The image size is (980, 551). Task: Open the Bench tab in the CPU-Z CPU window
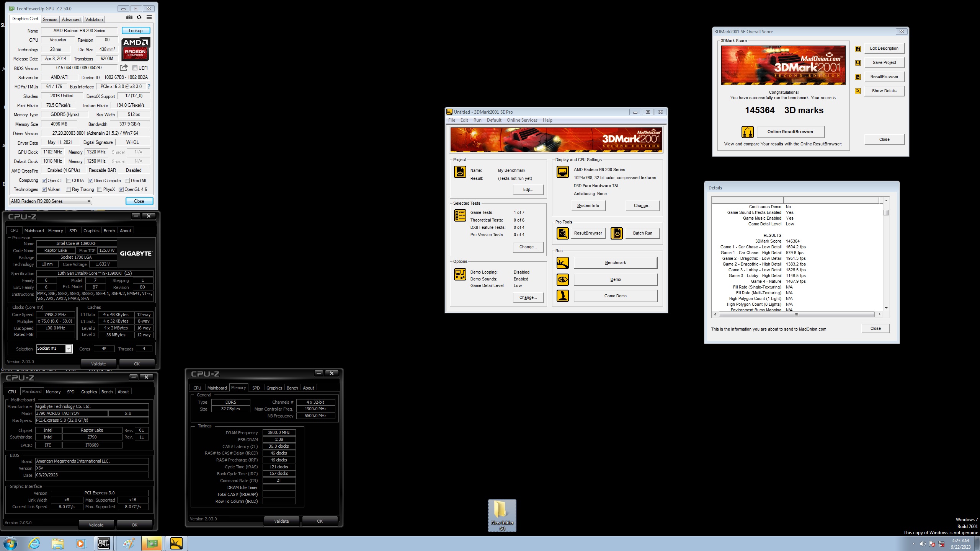(109, 231)
